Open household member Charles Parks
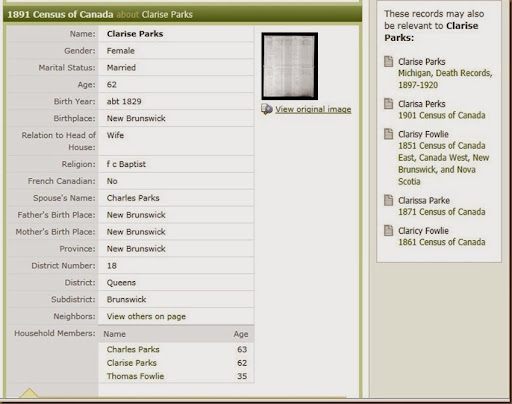This screenshot has height=404, width=512. [133, 349]
